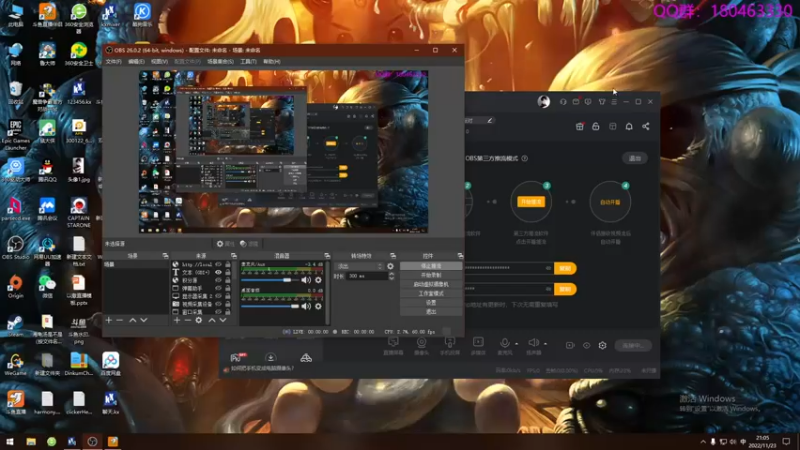Move selected source down

click(x=223, y=320)
